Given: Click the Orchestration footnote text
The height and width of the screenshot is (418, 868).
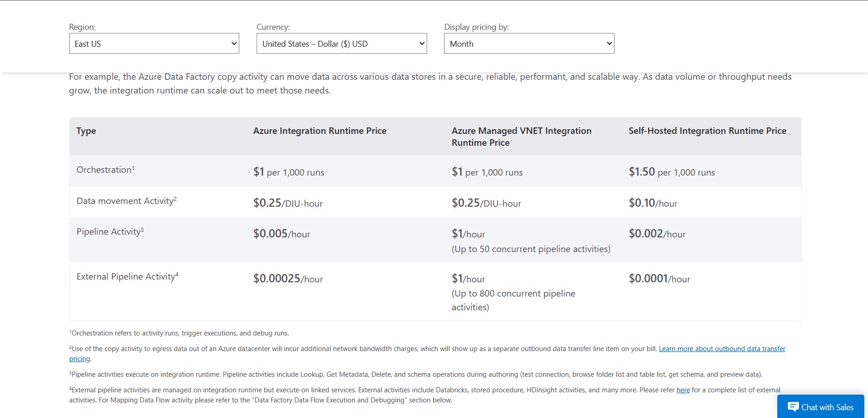Looking at the screenshot, I should pos(179,333).
